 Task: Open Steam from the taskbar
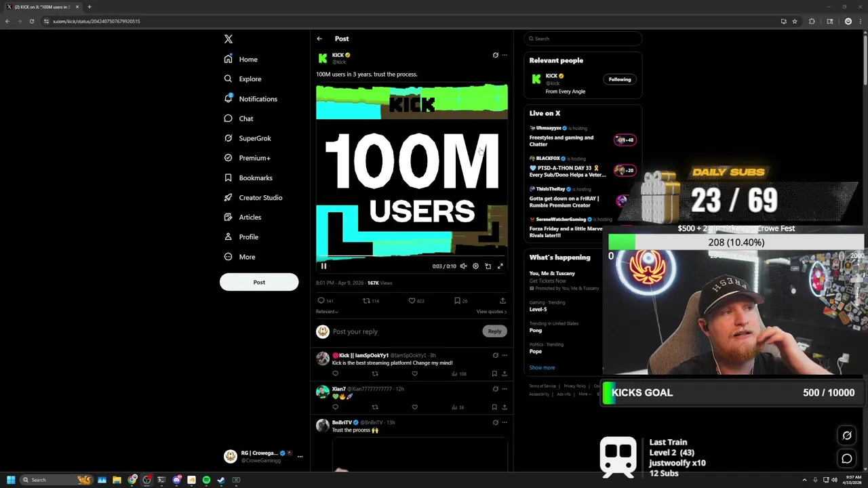coord(221,480)
